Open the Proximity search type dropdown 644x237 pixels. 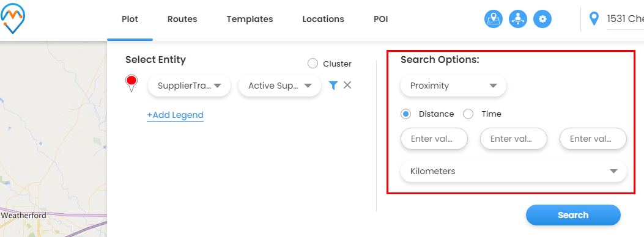453,86
